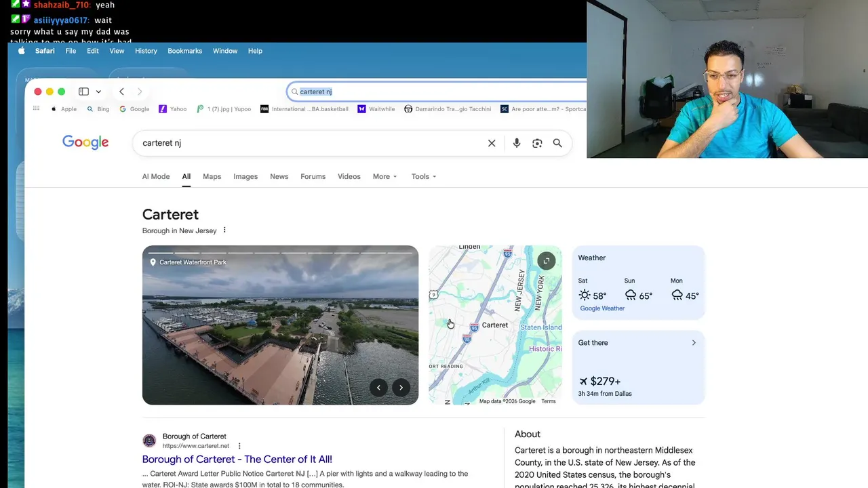Click the Google logo
This screenshot has width=868, height=488.
point(85,142)
